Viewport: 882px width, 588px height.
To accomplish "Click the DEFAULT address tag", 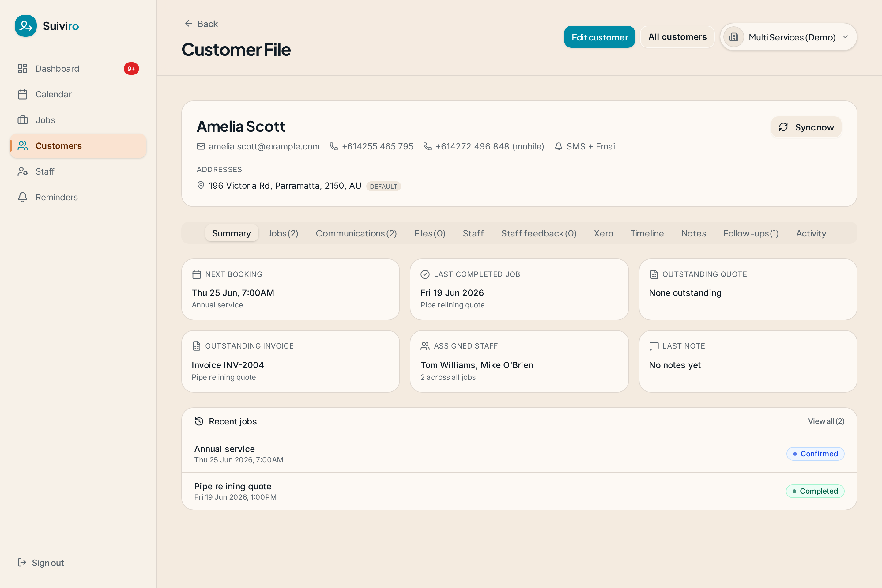I will tap(383, 187).
